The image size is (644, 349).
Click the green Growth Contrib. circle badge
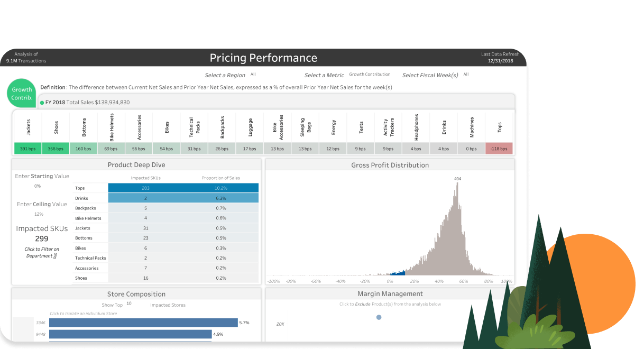tap(22, 94)
